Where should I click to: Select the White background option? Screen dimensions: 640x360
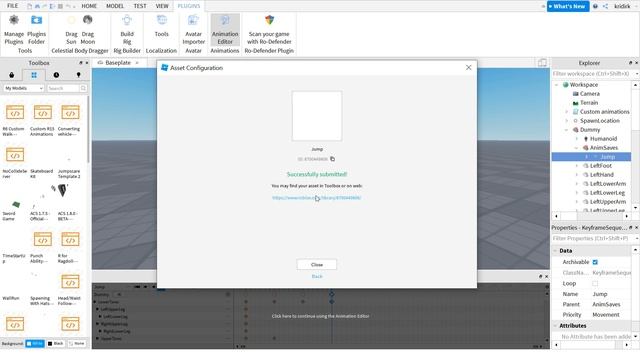tap(35, 344)
